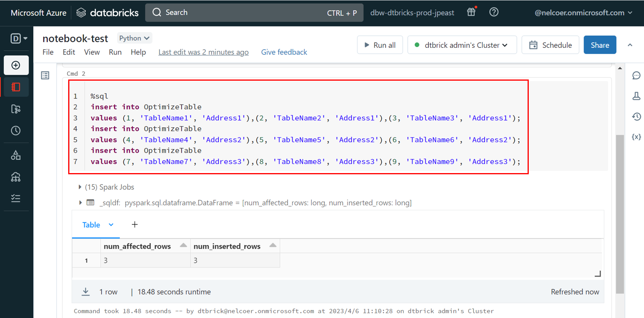
Task: Expand the (15) Spark Jobs section
Action: [x=80, y=187]
